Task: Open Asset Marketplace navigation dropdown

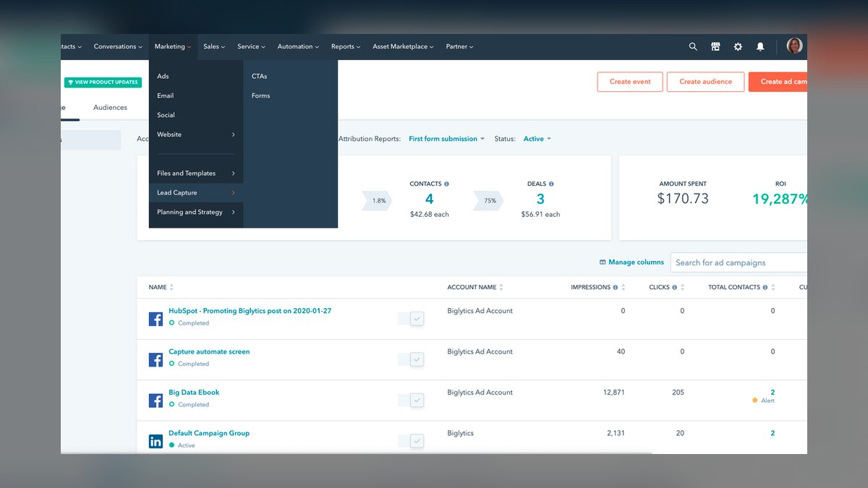Action: tap(403, 46)
